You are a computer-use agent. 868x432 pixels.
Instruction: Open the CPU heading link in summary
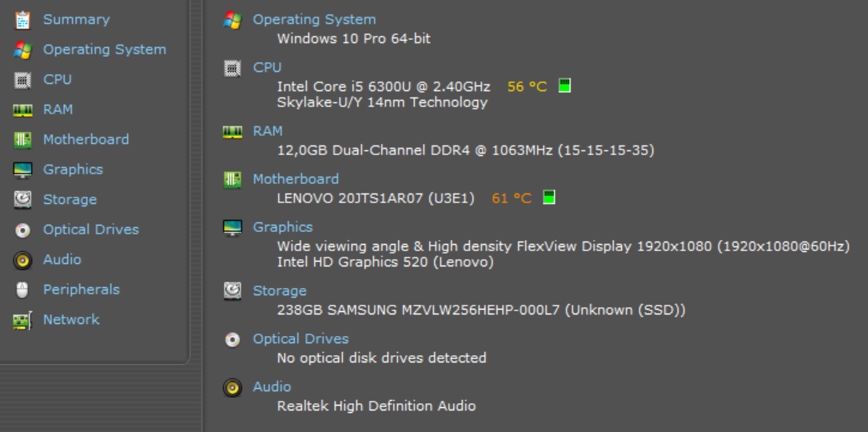coord(267,67)
